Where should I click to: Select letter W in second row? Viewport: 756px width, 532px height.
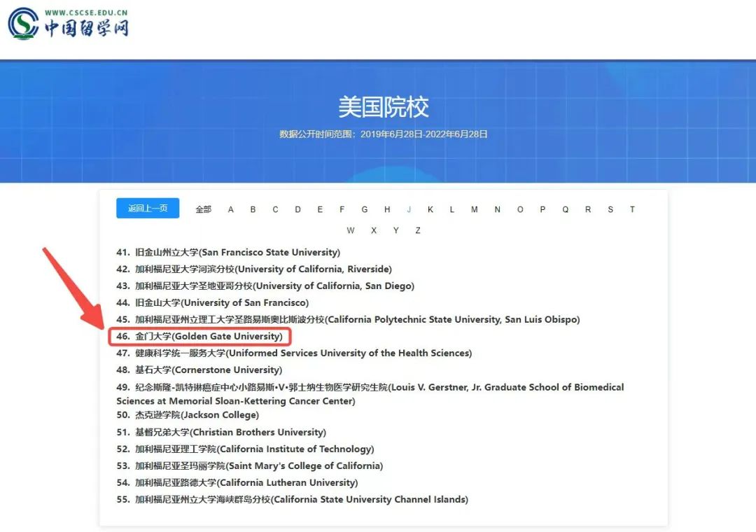[351, 230]
